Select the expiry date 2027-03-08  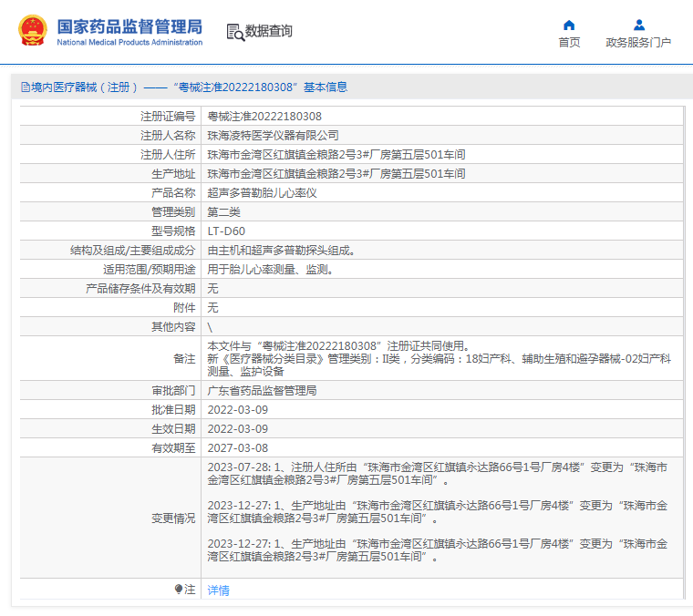click(x=238, y=447)
